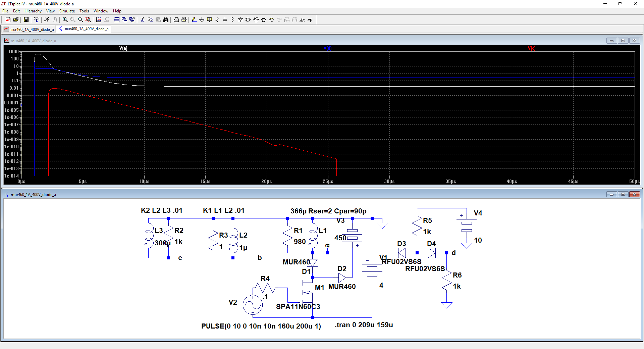The image size is (644, 349).
Task: Place a Ground symbol from the toolbar
Action: pyautogui.click(x=202, y=20)
